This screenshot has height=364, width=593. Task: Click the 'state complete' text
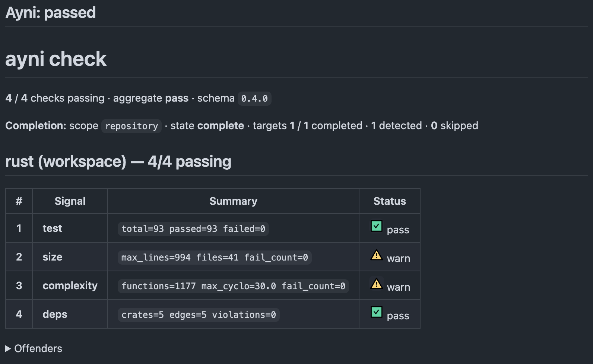click(207, 126)
